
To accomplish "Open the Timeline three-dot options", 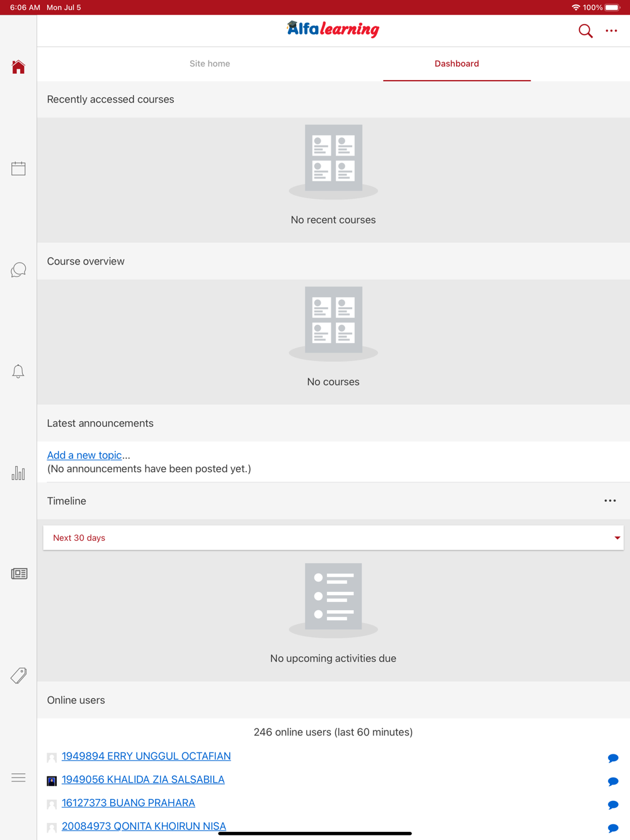I will (610, 501).
